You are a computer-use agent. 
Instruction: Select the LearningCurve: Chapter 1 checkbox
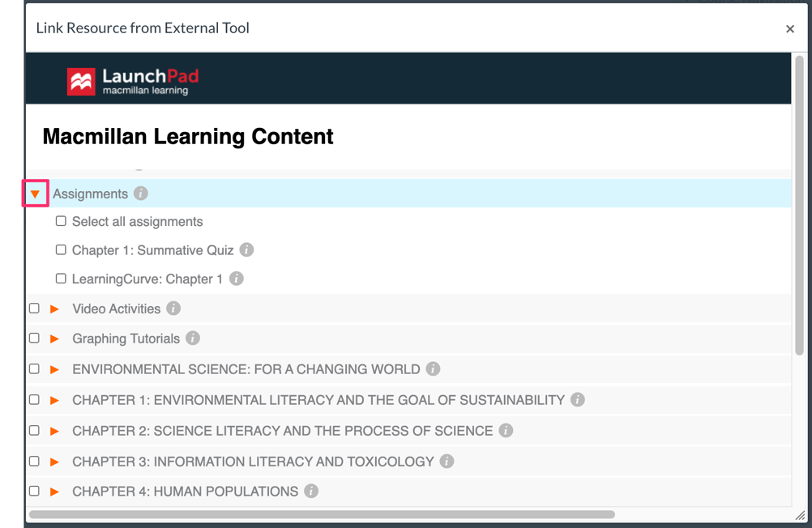(x=61, y=278)
